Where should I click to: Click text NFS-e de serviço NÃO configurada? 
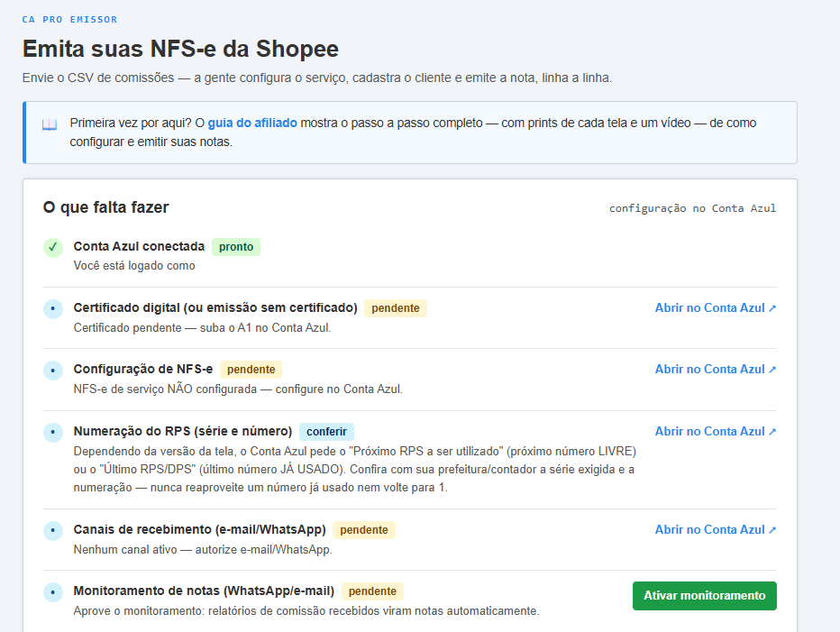tap(238, 389)
